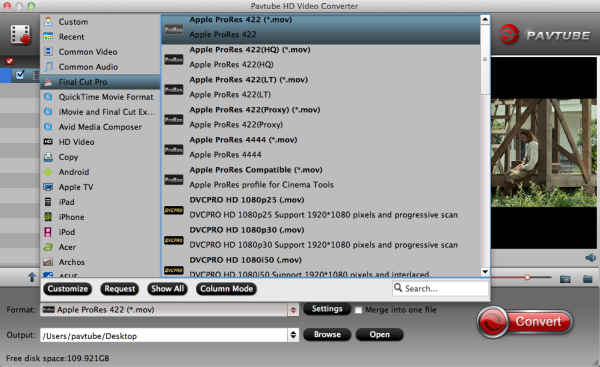This screenshot has height=367, width=600.
Task: Toggle the red select-all checkbox
Action: [10, 61]
